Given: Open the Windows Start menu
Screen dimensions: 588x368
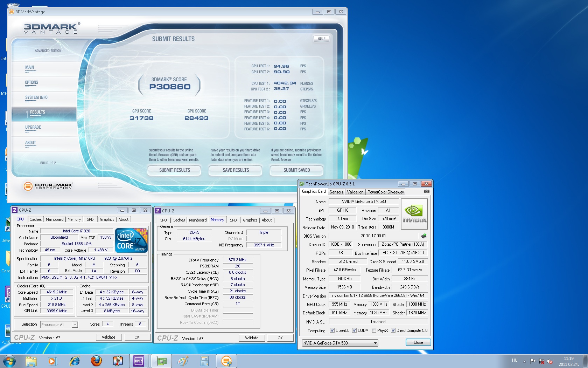Looking at the screenshot, I should click(9, 361).
